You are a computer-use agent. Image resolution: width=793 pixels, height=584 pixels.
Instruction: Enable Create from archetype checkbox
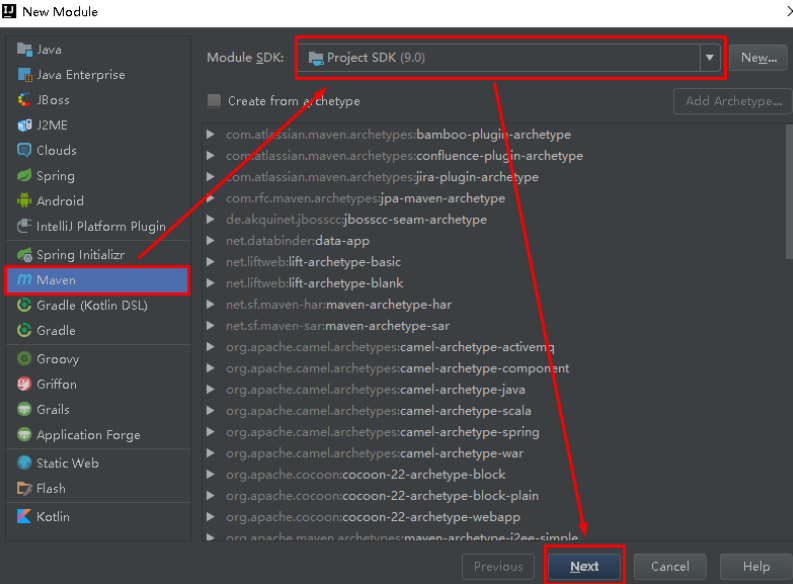pos(214,101)
